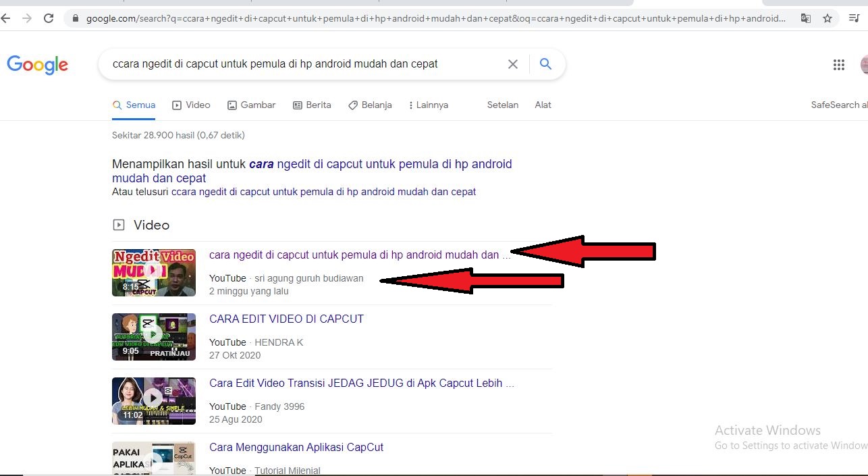The height and width of the screenshot is (476, 868).
Task: Open search result 'CARA EDIT VIDEO DI CAPCUT'
Action: coord(286,319)
